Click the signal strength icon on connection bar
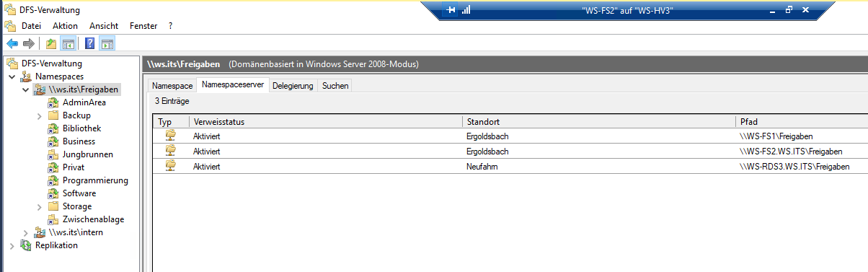Viewport: 868px width, 272px height. pos(466,10)
